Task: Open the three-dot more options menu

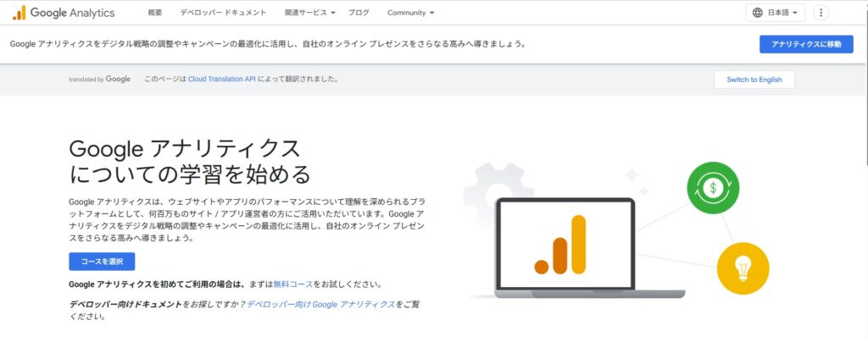Action: [x=821, y=13]
